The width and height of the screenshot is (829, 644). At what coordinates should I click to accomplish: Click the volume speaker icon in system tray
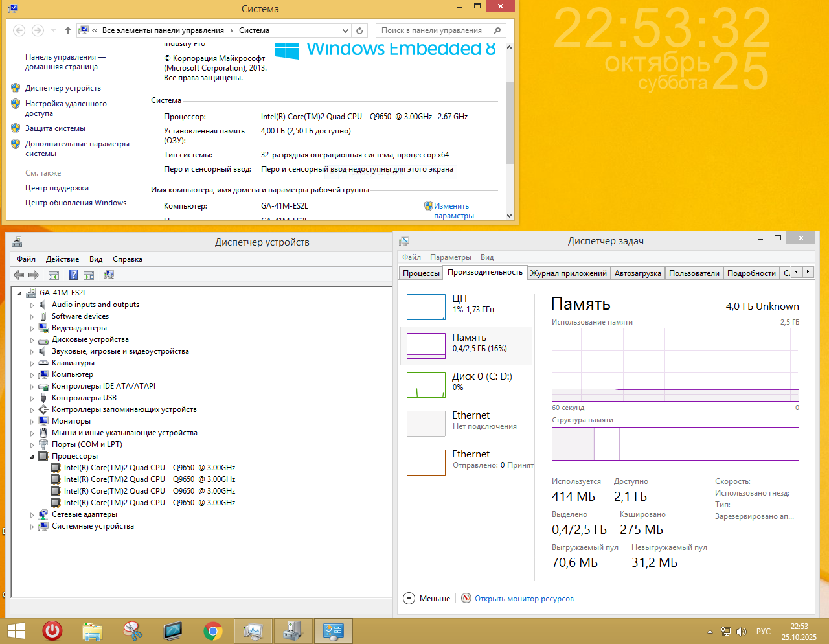[742, 632]
